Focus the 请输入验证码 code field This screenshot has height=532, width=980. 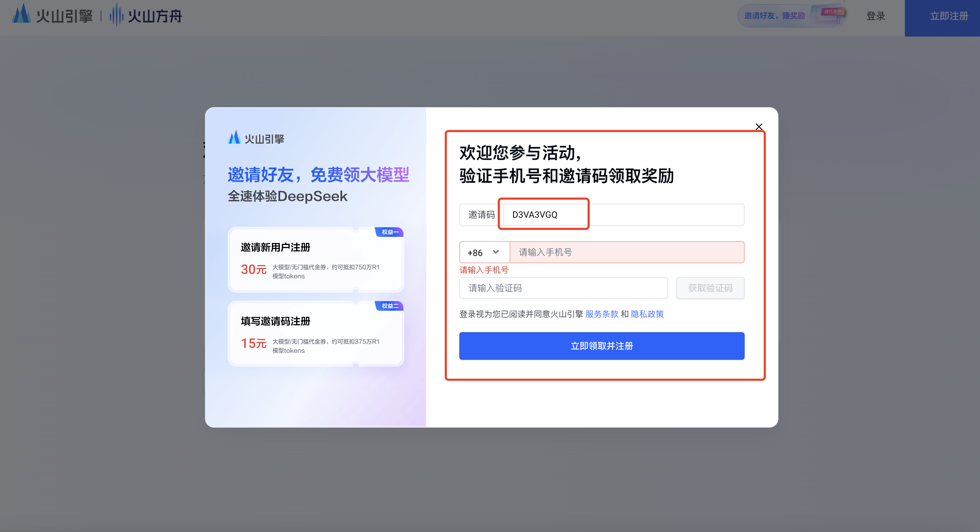click(563, 288)
